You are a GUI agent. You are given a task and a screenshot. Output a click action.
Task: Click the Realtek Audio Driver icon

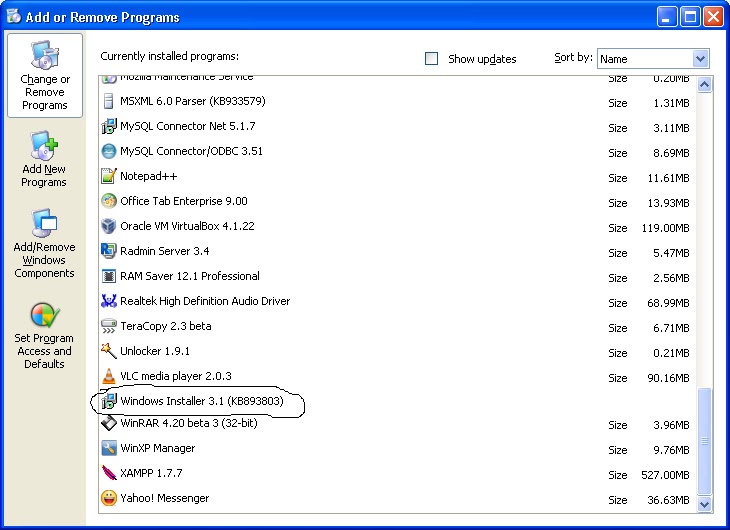(108, 301)
